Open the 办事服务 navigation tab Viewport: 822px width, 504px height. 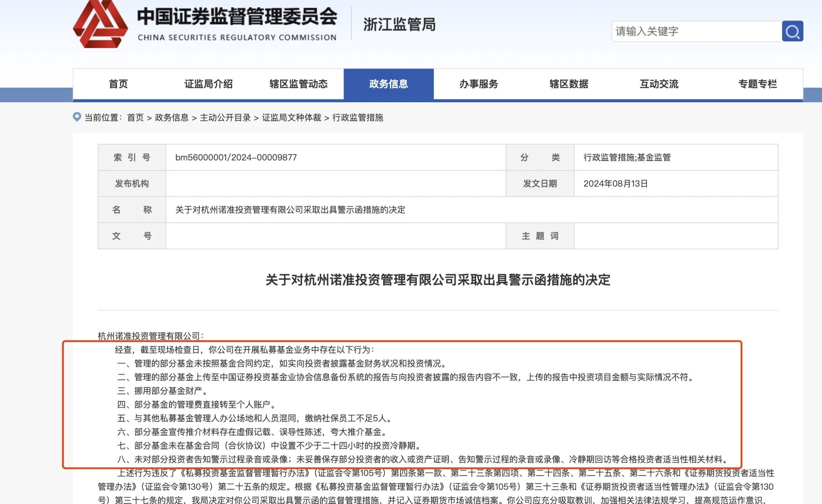click(479, 84)
